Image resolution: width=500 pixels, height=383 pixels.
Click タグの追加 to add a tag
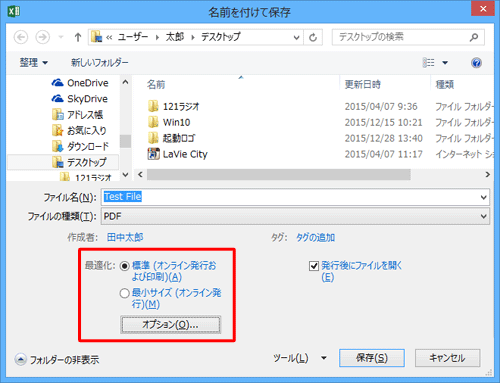pyautogui.click(x=315, y=237)
